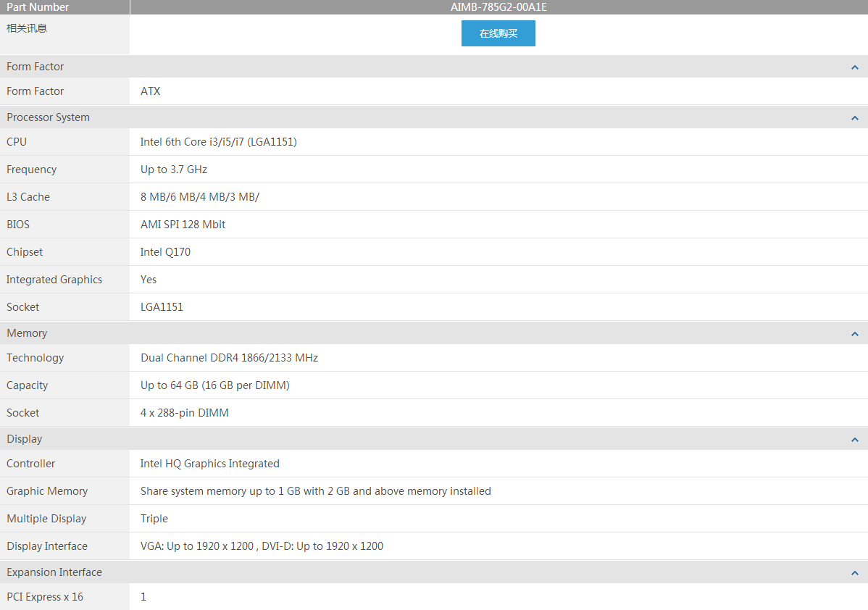This screenshot has width=868, height=610.
Task: Select the ATX form factor value
Action: pyautogui.click(x=150, y=91)
